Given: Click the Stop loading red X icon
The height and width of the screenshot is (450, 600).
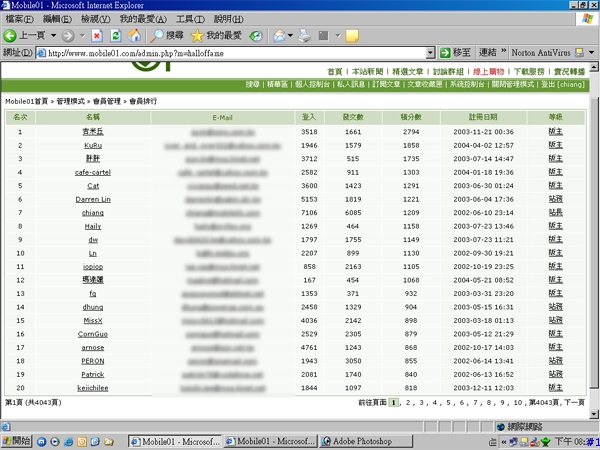Looking at the screenshot, I should tap(95, 35).
